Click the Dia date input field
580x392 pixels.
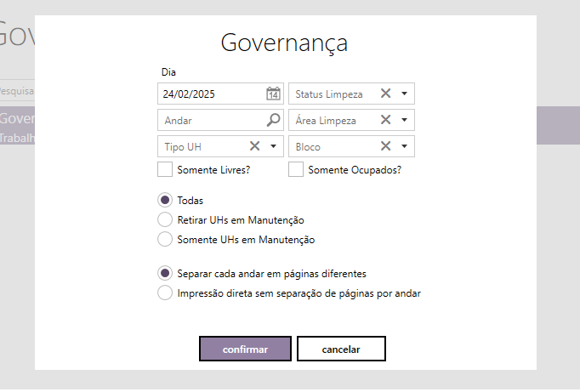[x=210, y=94]
